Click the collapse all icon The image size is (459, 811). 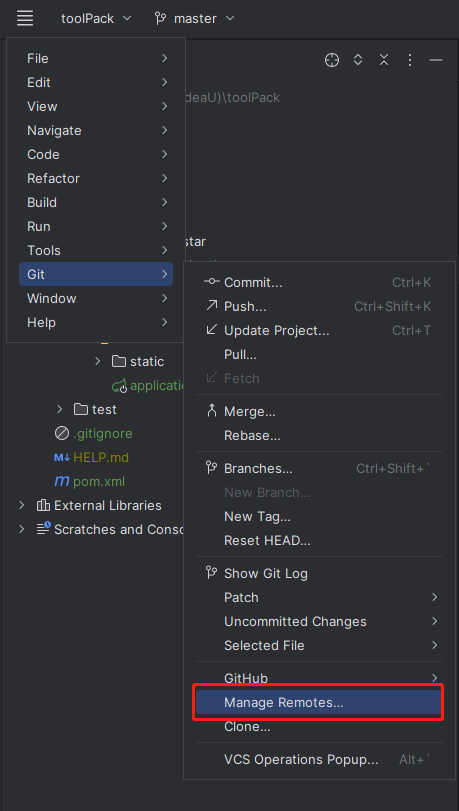pyautogui.click(x=383, y=60)
